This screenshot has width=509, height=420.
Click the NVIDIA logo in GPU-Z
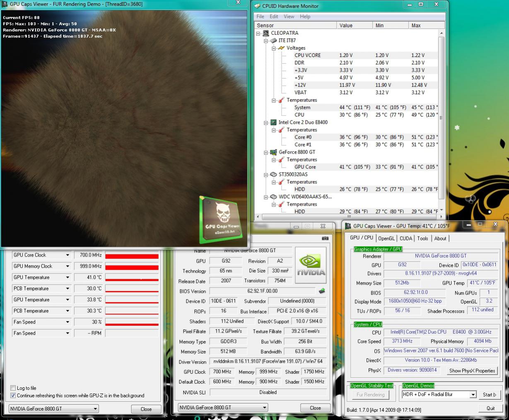pyautogui.click(x=311, y=266)
